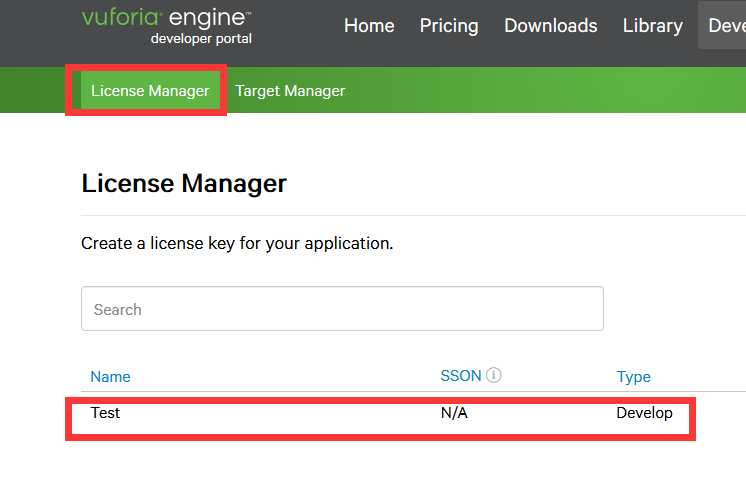Go to the Home menu item
The width and height of the screenshot is (746, 488).
coord(369,26)
